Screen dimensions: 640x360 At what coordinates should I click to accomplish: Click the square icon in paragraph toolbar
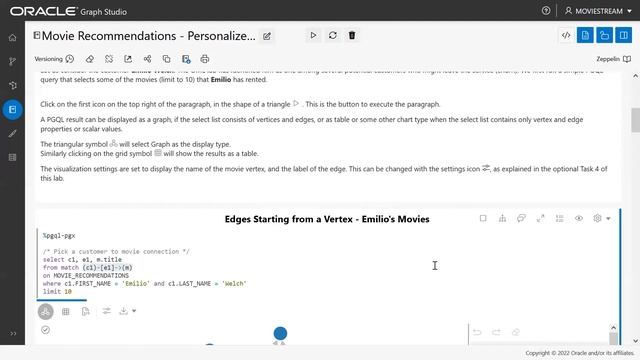[483, 218]
